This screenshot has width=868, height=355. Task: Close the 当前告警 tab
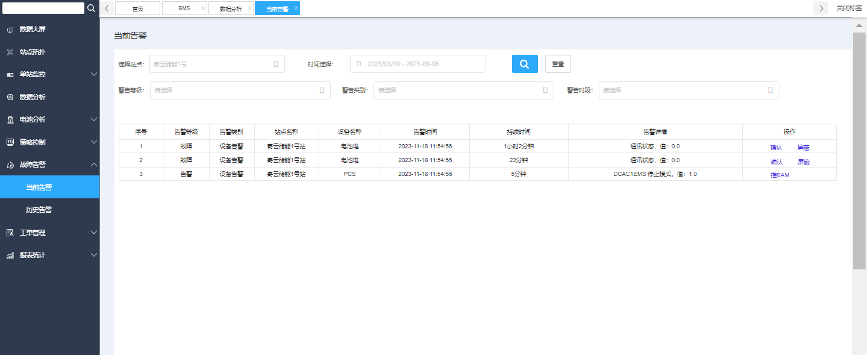click(x=296, y=8)
